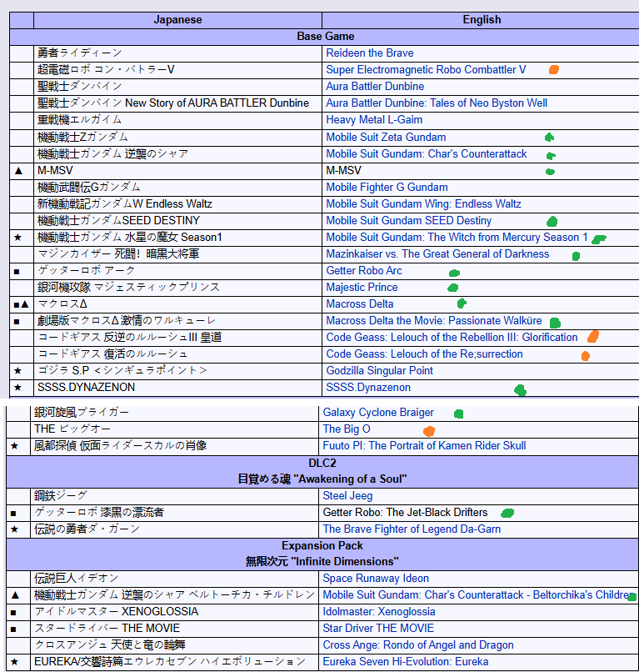Open Code Geass Rebellion III: Glorification link

(452, 338)
